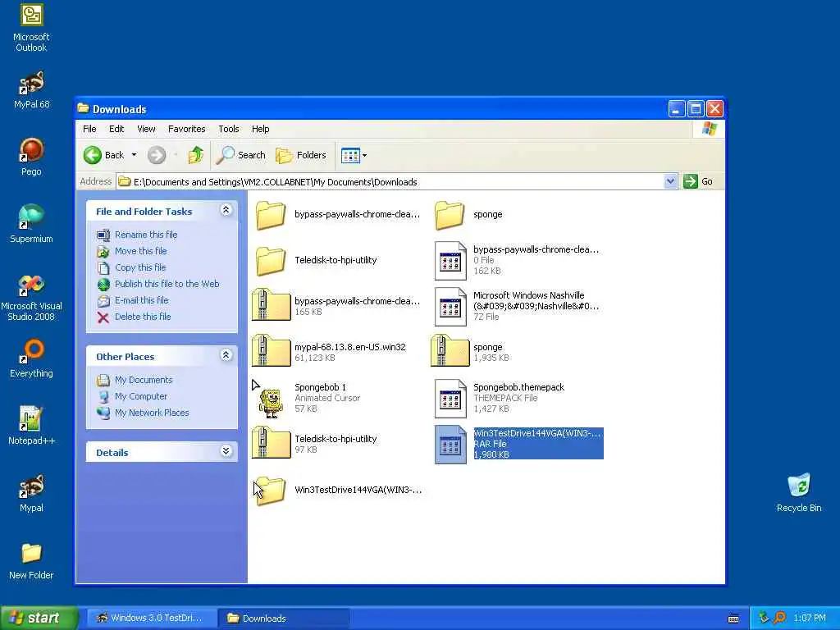
Task: Open the Search pane
Action: tap(241, 155)
